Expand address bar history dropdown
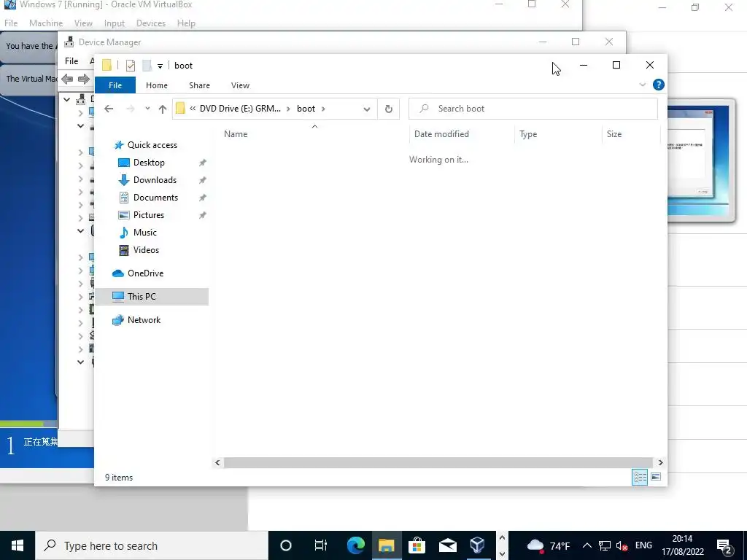The image size is (747, 560). [x=367, y=109]
